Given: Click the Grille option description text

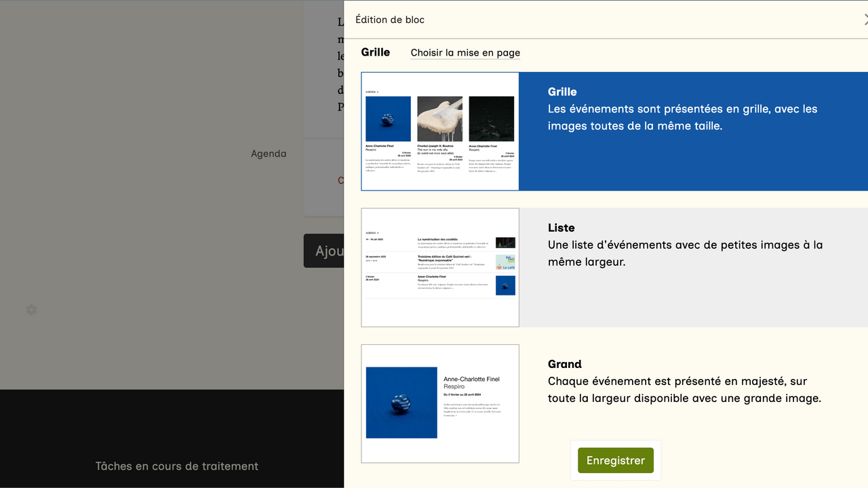Looking at the screenshot, I should [682, 117].
